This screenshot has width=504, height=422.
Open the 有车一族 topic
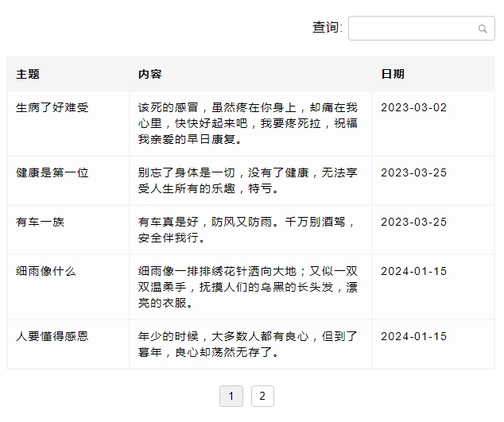pos(41,222)
